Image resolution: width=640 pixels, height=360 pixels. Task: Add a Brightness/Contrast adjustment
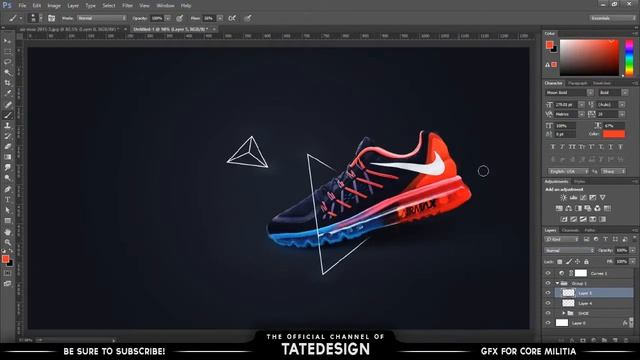coord(564,198)
